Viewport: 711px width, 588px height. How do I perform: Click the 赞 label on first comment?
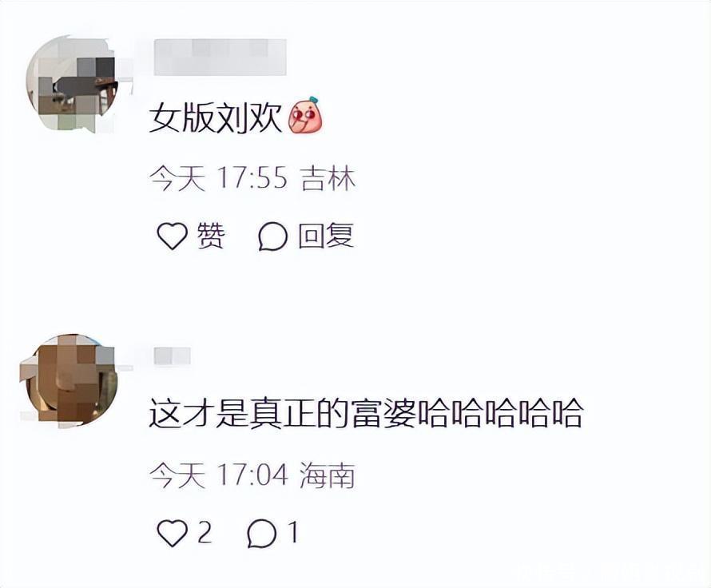tap(210, 236)
